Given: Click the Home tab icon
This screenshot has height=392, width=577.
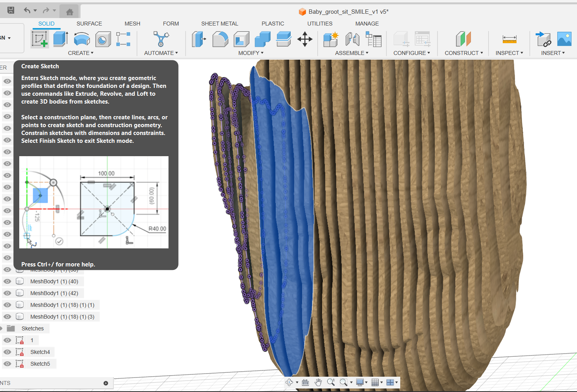Looking at the screenshot, I should point(70,12).
